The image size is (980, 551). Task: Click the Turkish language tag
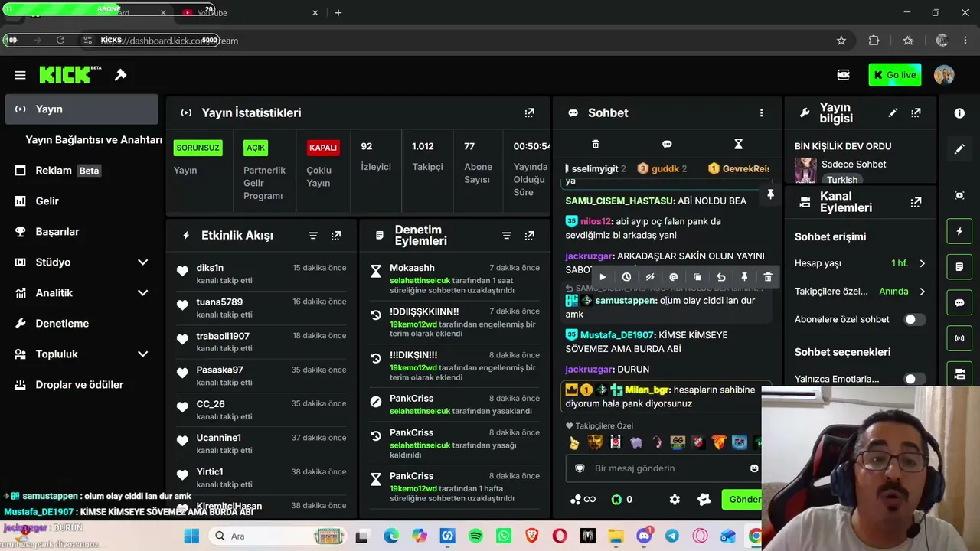point(841,180)
